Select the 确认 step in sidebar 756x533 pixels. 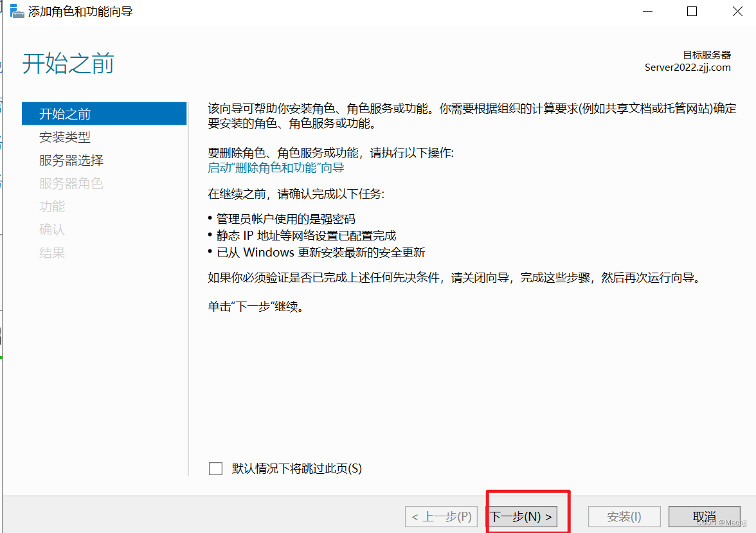[52, 230]
